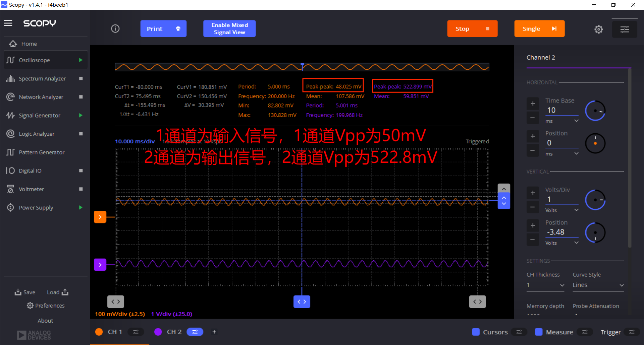Image resolution: width=644 pixels, height=345 pixels.
Task: Open Time Base unit dropdown
Action: [562, 121]
